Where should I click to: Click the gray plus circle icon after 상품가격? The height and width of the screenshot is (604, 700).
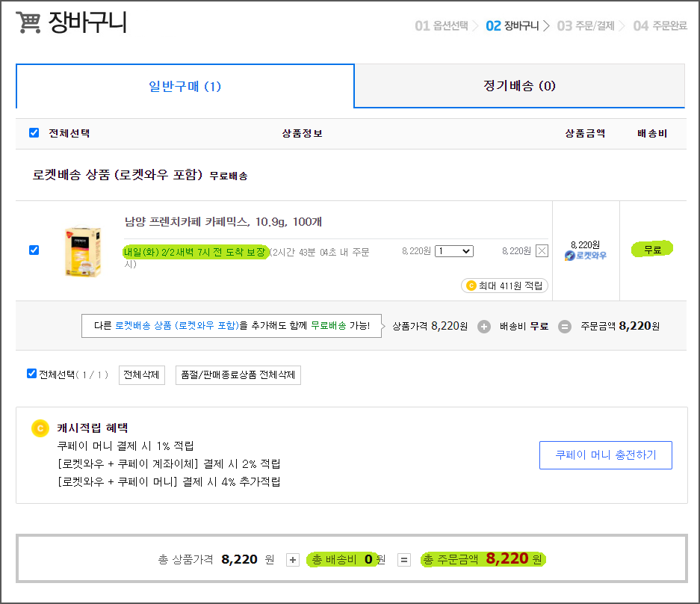tap(484, 327)
